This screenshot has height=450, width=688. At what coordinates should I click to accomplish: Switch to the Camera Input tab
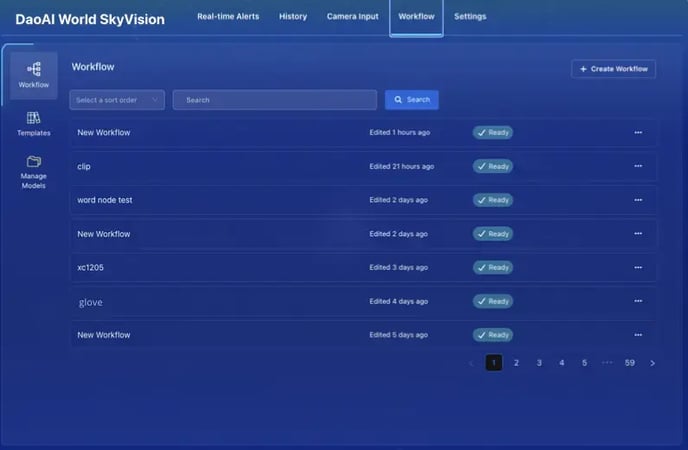click(353, 17)
